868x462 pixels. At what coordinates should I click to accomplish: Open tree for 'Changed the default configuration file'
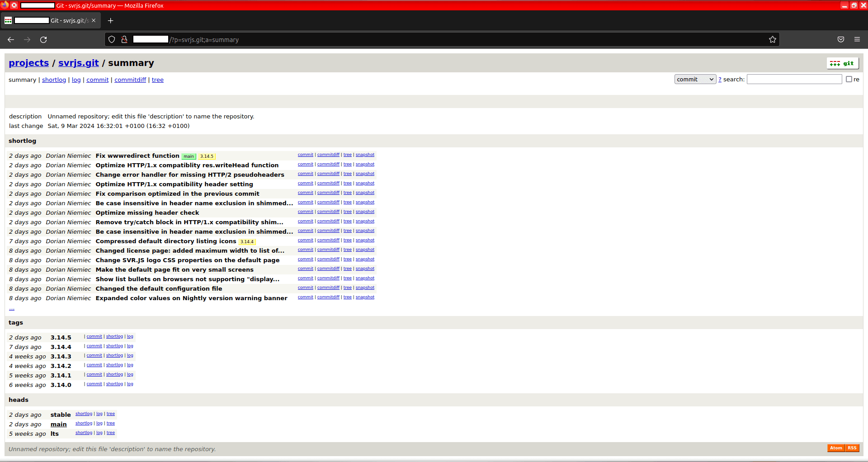[347, 288]
